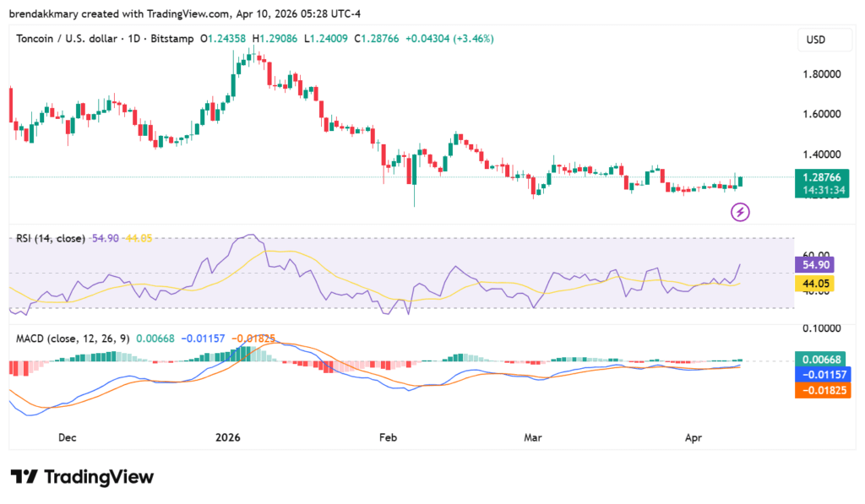Click the purple RSI value badge 54.90

tap(813, 264)
